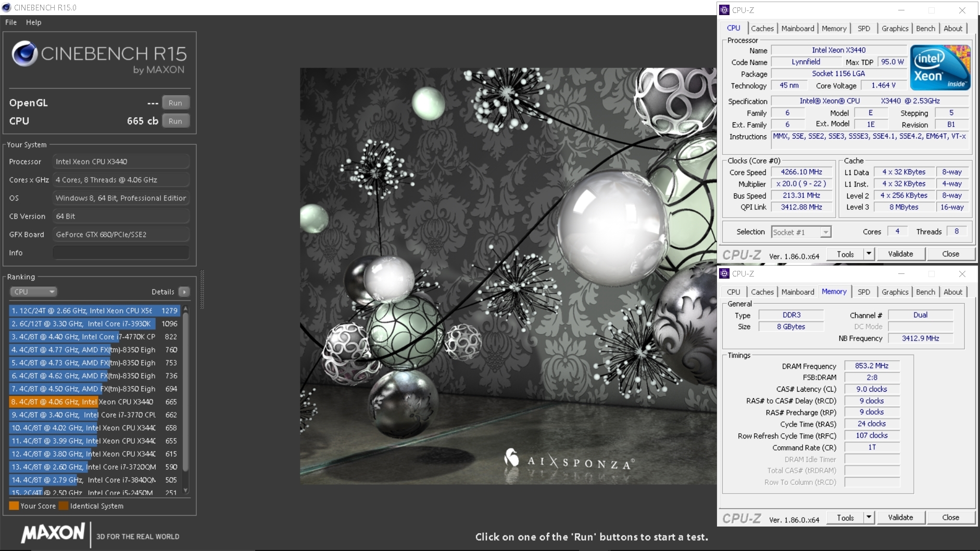
Task: Click Close button in upper CPU-Z window
Action: coord(950,254)
